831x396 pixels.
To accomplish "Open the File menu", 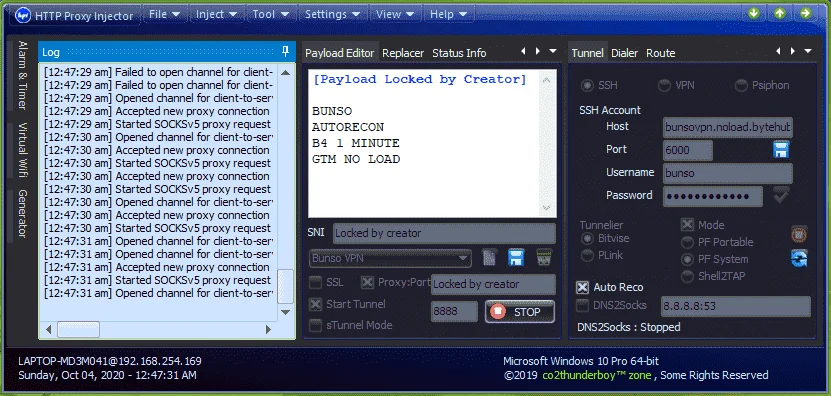I will coord(164,14).
